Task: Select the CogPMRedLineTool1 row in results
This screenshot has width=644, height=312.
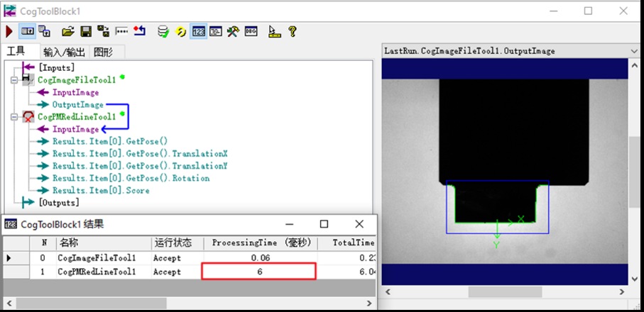Action: (96, 272)
